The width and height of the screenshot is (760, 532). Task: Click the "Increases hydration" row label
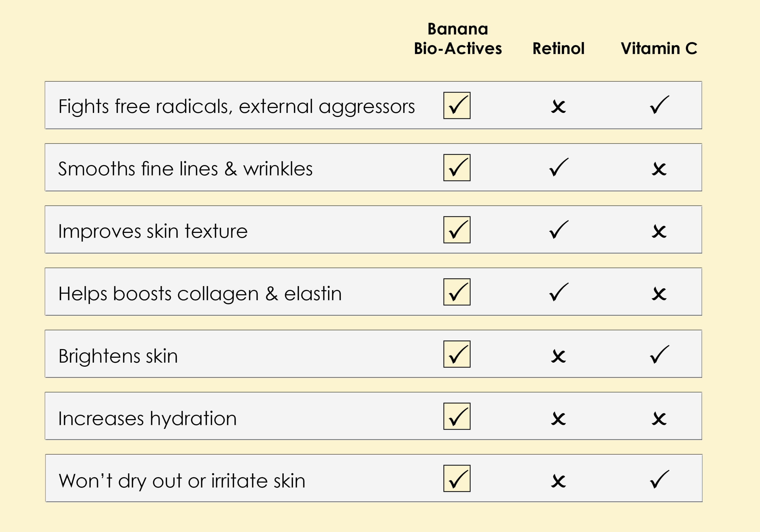click(147, 419)
